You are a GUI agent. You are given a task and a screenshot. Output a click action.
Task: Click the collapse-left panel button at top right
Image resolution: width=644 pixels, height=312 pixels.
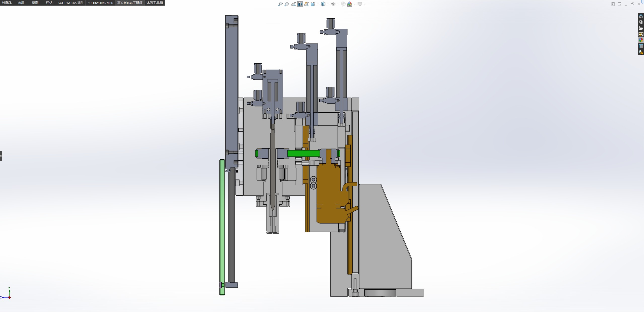(613, 4)
